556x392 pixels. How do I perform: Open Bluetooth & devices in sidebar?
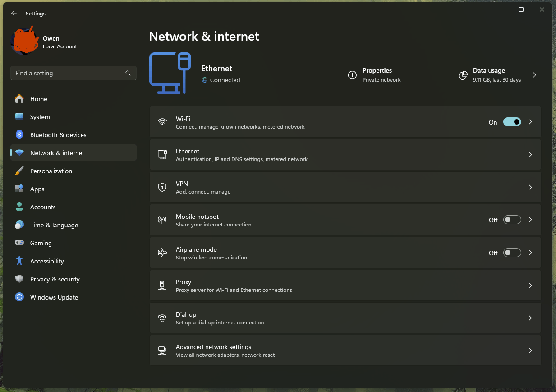pyautogui.click(x=58, y=135)
